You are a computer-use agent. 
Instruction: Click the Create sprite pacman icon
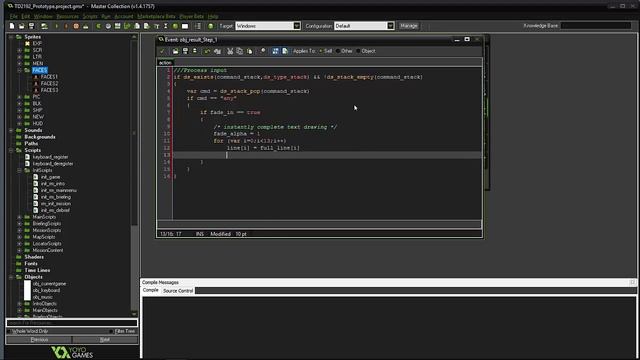click(98, 26)
